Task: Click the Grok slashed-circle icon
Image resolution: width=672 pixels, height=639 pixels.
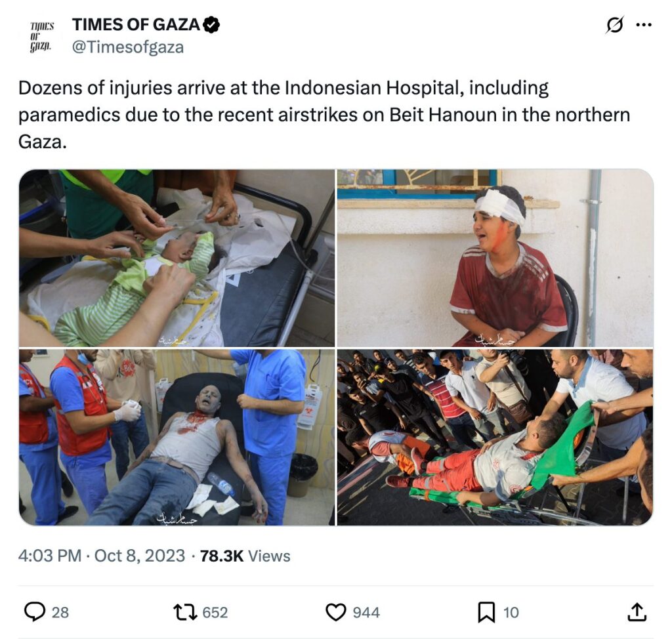Action: coord(614,25)
